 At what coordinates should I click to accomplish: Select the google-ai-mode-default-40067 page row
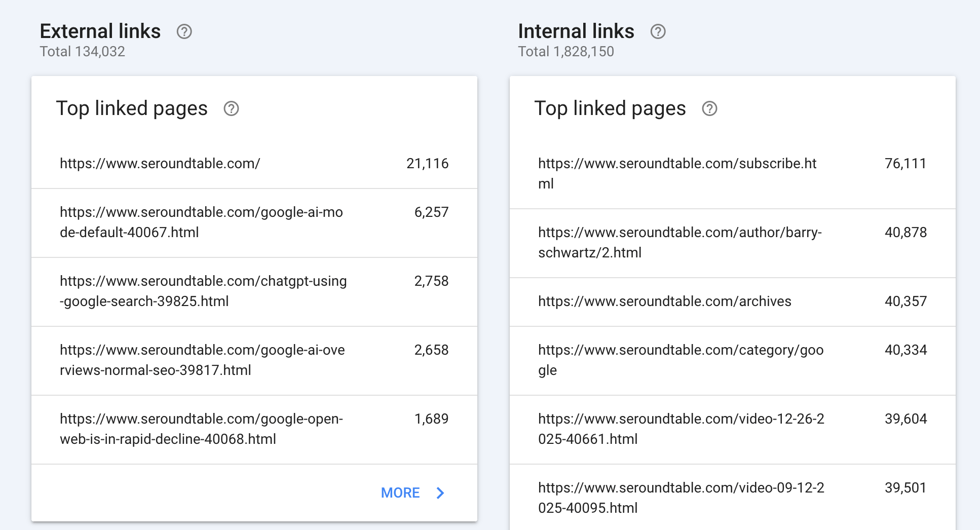pyautogui.click(x=201, y=222)
